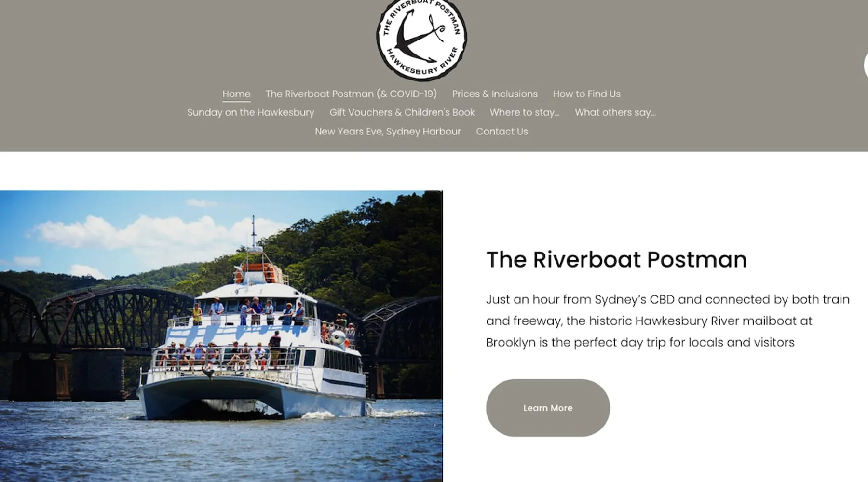Open How to Find Us page

586,94
